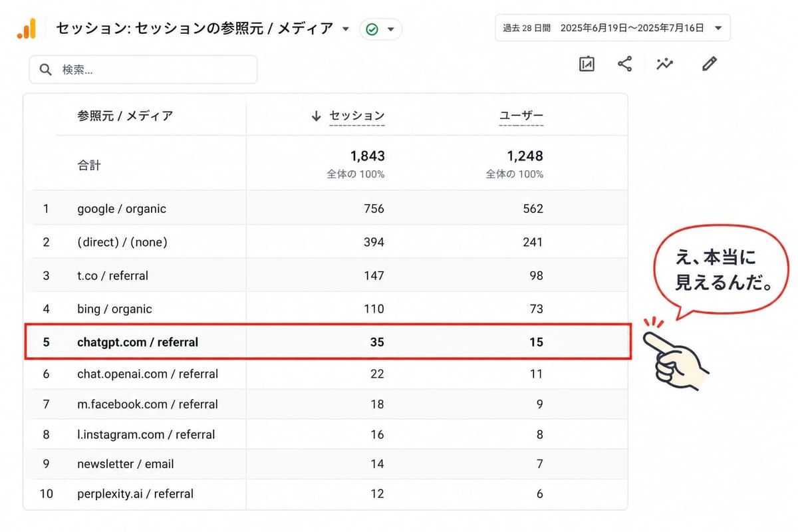Click the sort descending arrow beside セッション

click(x=316, y=116)
